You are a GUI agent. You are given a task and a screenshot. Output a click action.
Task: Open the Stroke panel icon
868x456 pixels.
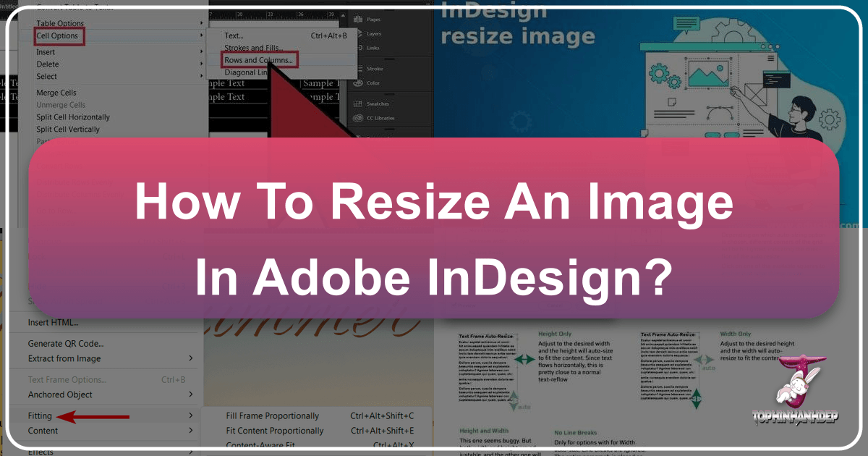357,69
